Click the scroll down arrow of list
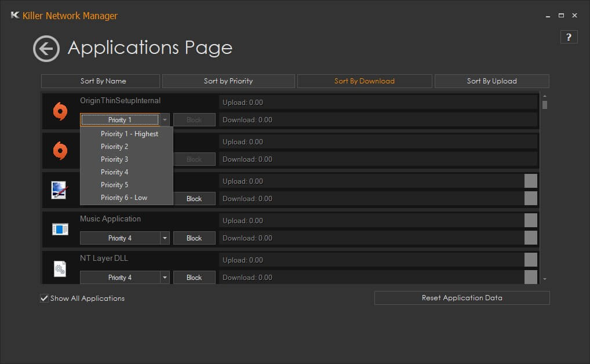The width and height of the screenshot is (590, 364). [544, 279]
